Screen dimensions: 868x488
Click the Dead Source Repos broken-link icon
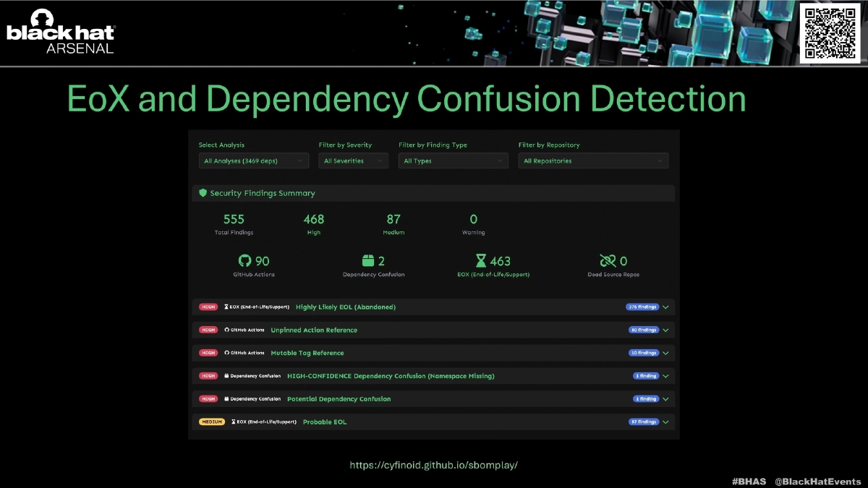608,261
